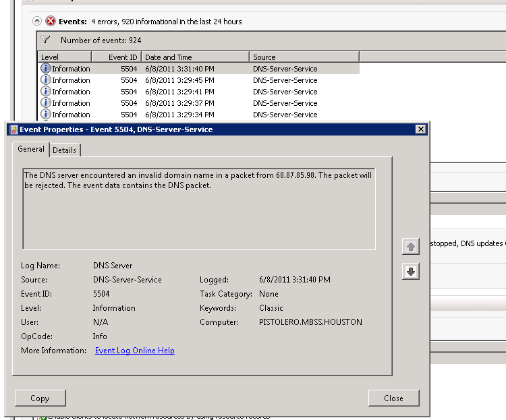Sort events by Source column header
Image resolution: width=506 pixels, height=420 pixels.
(x=304, y=57)
